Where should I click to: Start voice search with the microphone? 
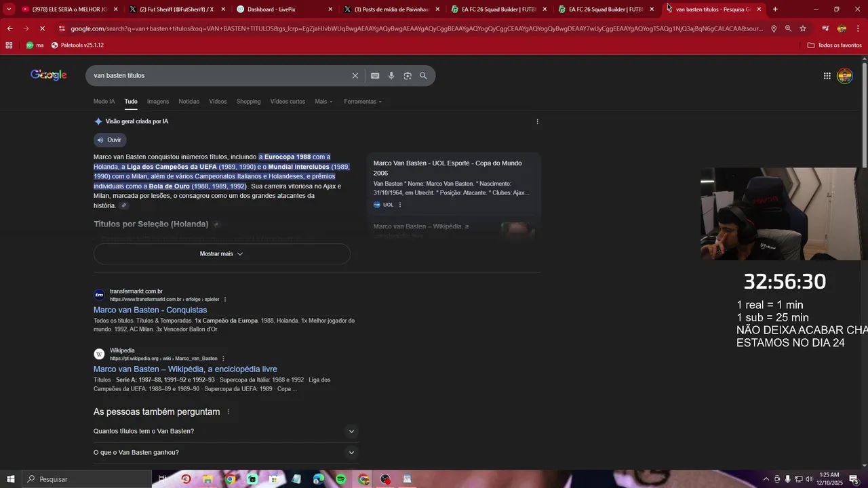391,76
